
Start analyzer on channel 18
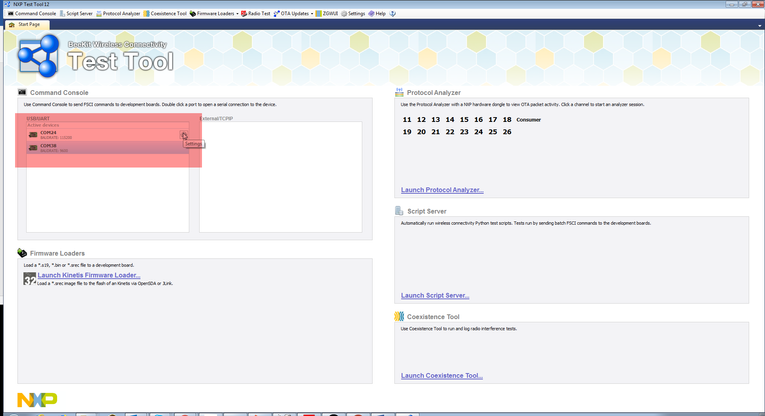tap(507, 119)
